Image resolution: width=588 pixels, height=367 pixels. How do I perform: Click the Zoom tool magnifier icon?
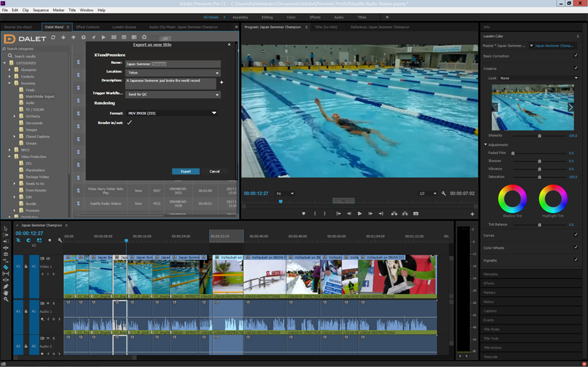point(6,299)
